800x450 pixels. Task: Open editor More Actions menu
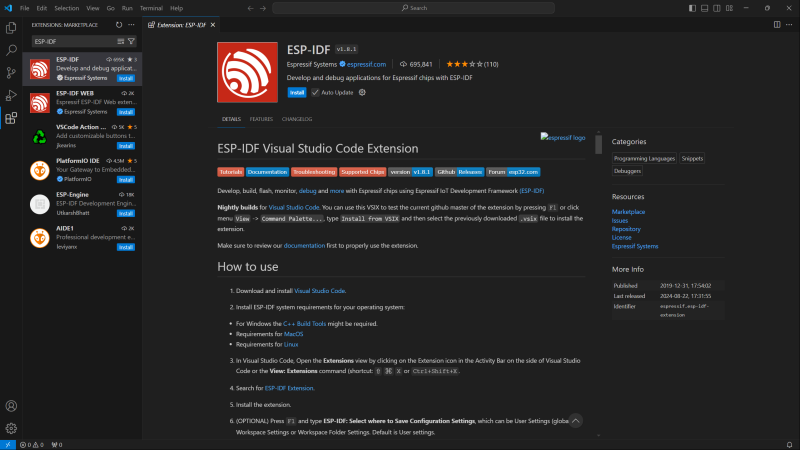pos(789,25)
